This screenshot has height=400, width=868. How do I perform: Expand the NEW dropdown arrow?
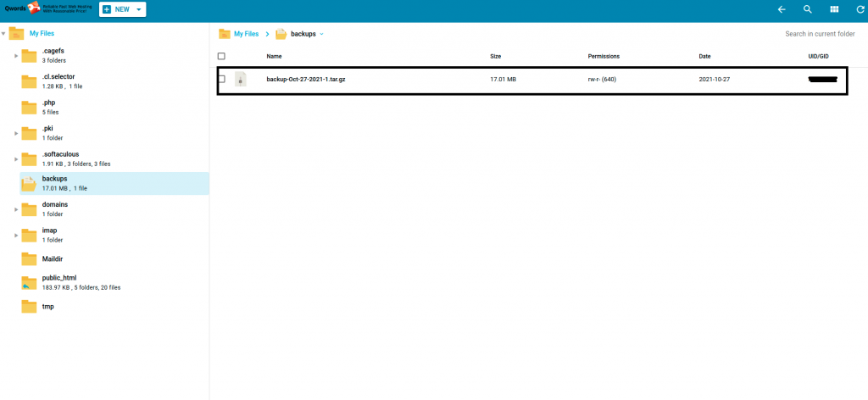[138, 9]
